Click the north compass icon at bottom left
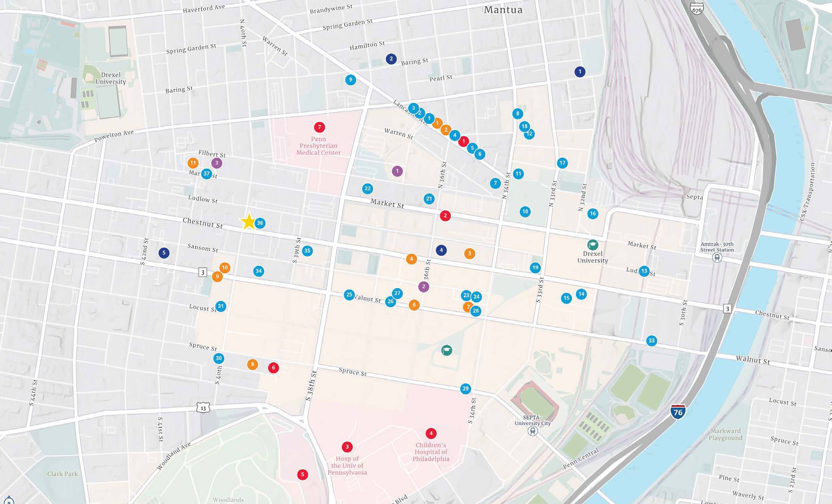832x504 pixels. coord(9,501)
